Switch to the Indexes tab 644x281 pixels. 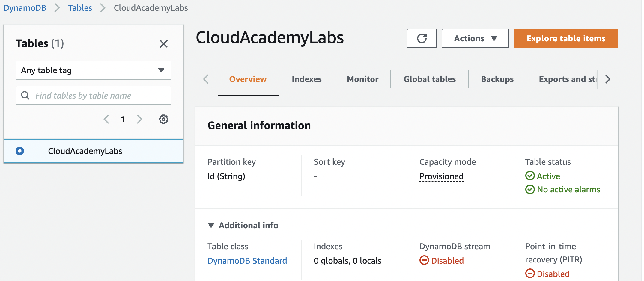tap(306, 79)
